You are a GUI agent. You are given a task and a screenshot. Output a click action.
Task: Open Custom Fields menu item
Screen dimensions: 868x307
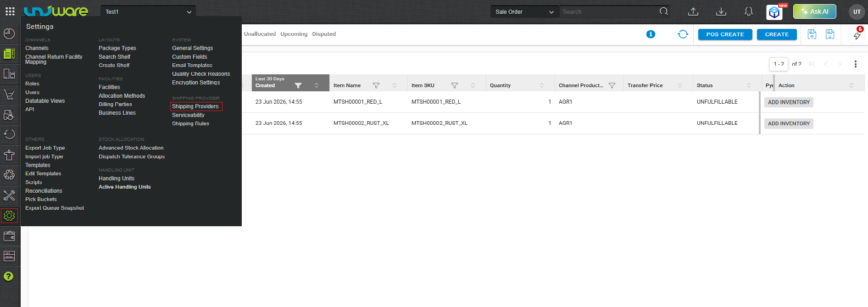(x=189, y=57)
